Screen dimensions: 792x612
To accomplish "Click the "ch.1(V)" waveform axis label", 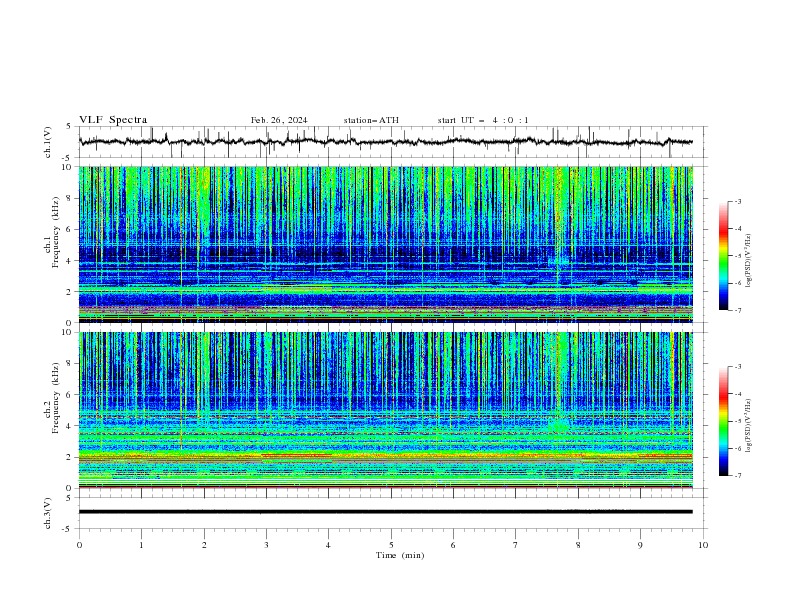I will (48, 142).
